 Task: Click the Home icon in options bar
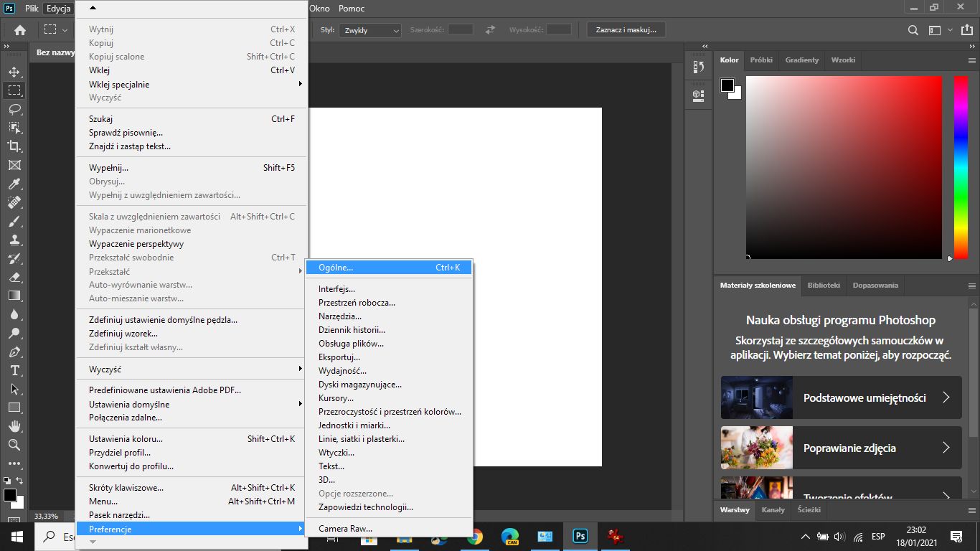pos(20,30)
